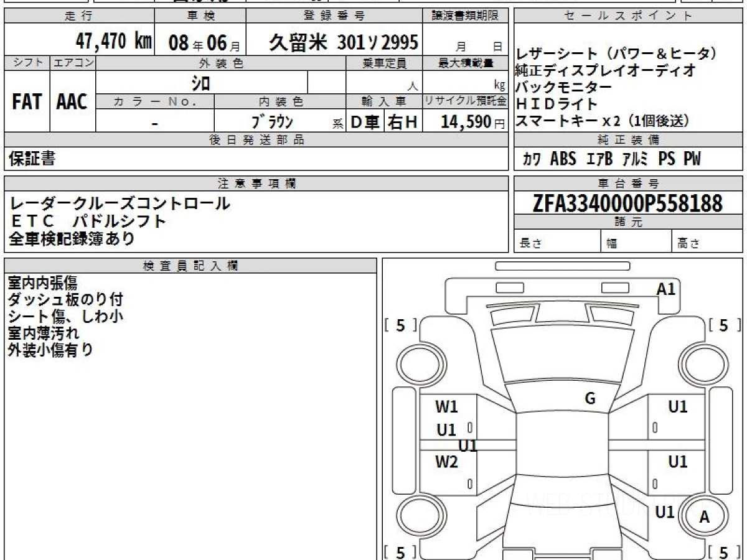This screenshot has height=560, width=747.
Task: Click sales point 純正ディスプレイオーディオ
Action: 606,71
